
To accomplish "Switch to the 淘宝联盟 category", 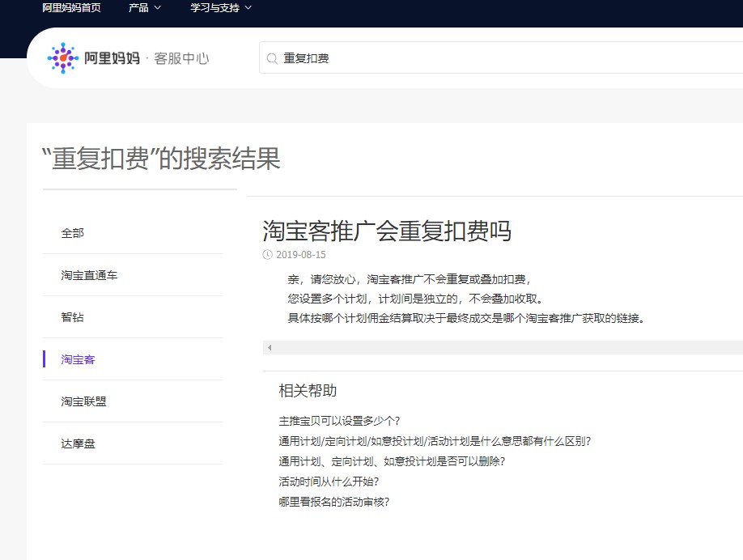I will click(84, 401).
